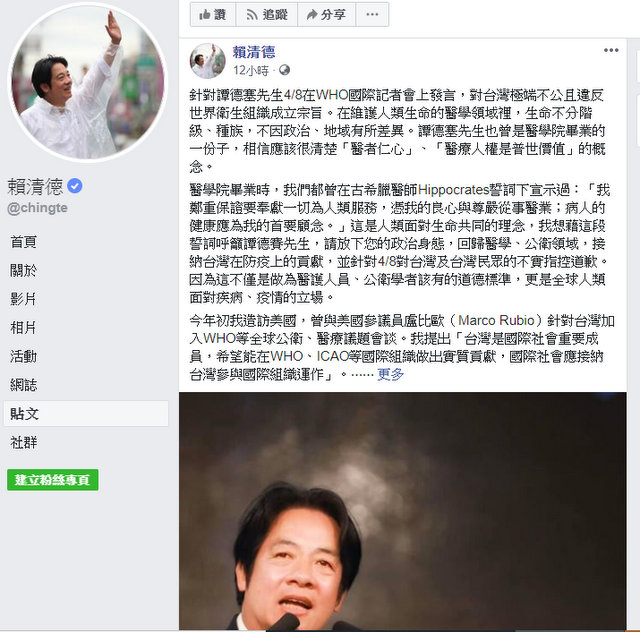
Task: Expand post text with 更多 link
Action: [x=391, y=374]
